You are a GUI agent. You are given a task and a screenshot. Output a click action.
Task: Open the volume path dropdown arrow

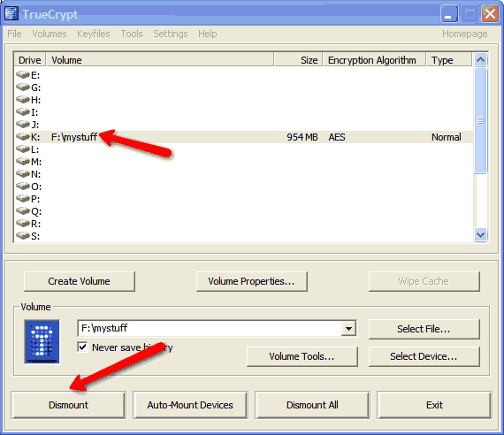pos(348,329)
